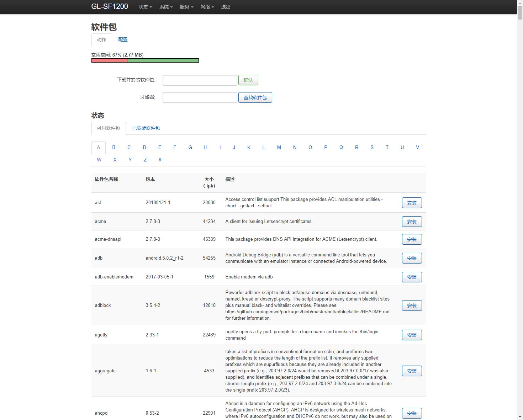This screenshot has width=523, height=420.
Task: Click the 确认 button
Action: tap(248, 80)
